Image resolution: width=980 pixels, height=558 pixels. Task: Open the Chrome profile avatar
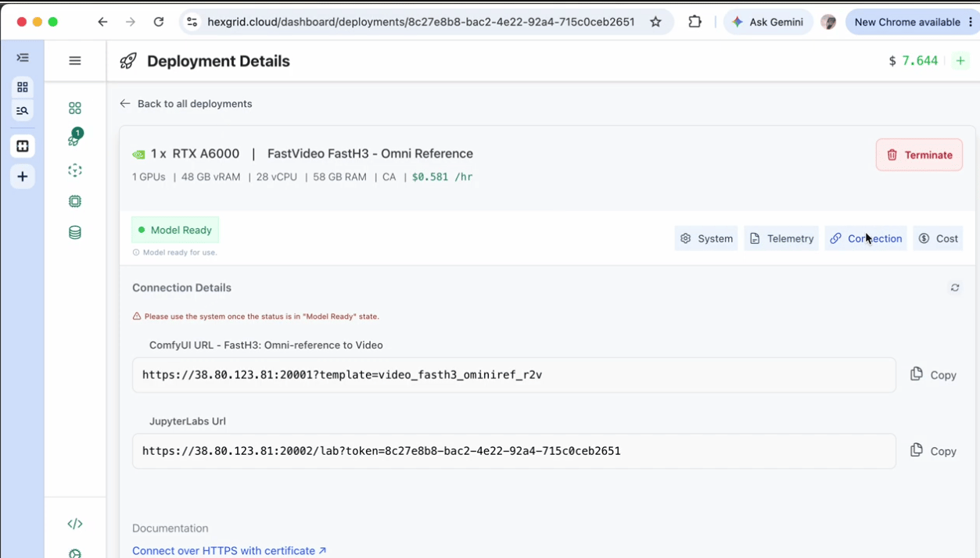pos(828,22)
